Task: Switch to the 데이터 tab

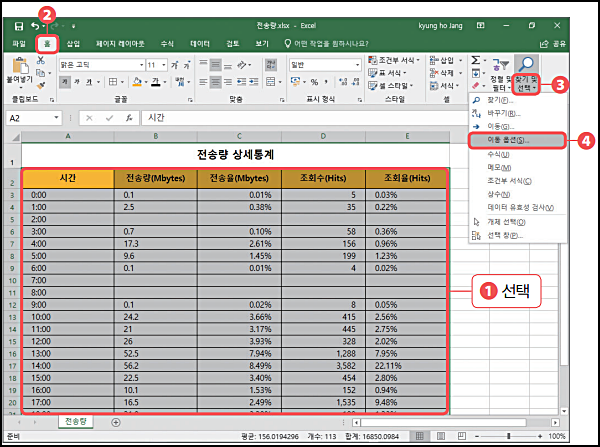Action: [x=200, y=44]
